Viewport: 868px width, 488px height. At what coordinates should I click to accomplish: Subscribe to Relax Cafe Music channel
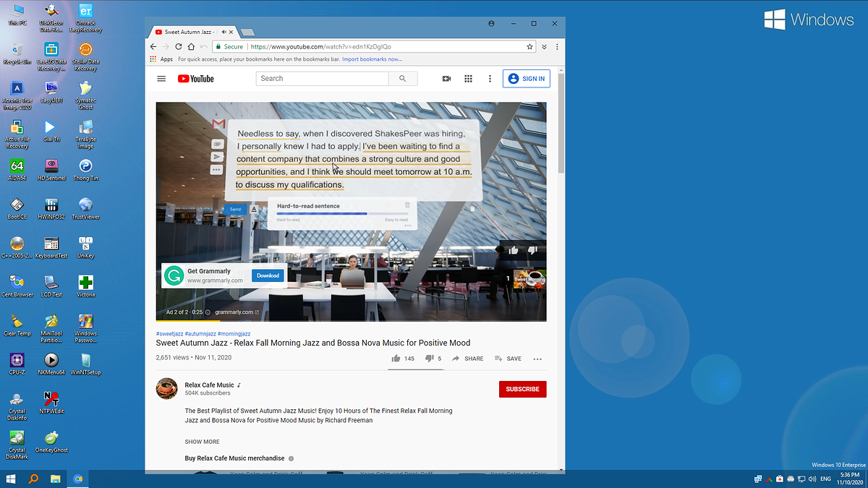(522, 389)
